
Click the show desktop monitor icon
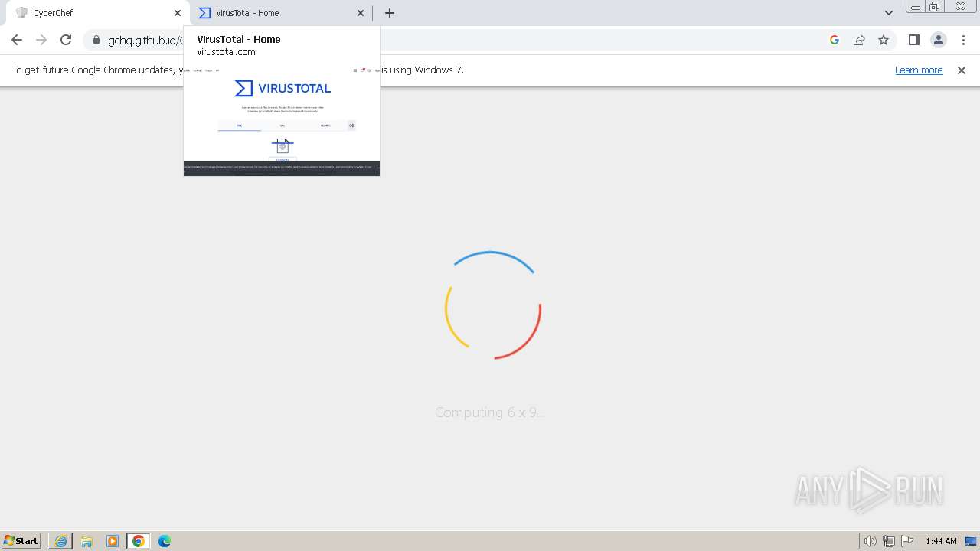[x=971, y=541]
